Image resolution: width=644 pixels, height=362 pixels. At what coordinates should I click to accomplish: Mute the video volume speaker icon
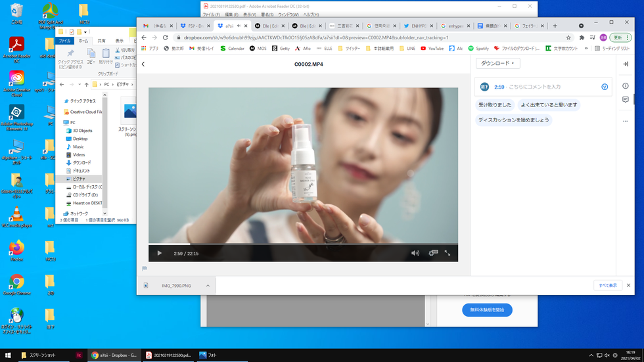[x=415, y=253]
